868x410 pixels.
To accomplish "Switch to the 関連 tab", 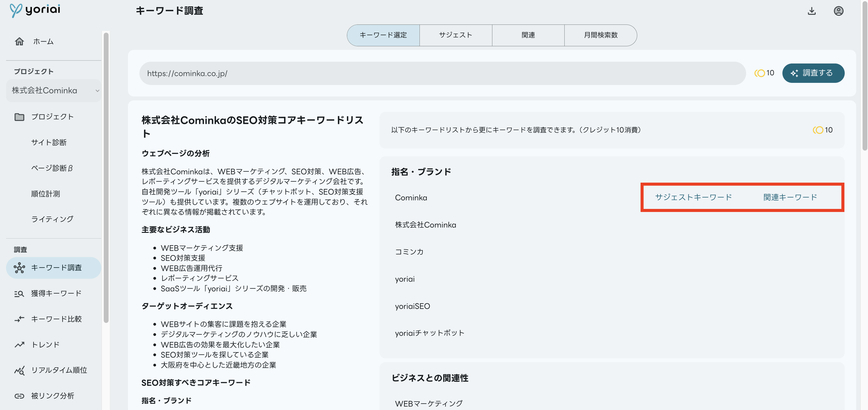I will (x=528, y=35).
